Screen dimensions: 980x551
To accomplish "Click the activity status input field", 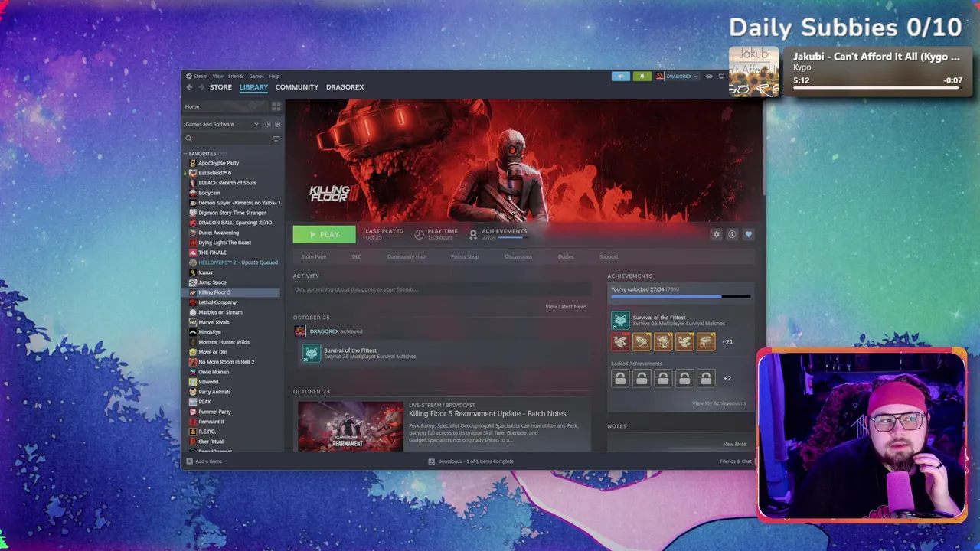I will tap(442, 289).
